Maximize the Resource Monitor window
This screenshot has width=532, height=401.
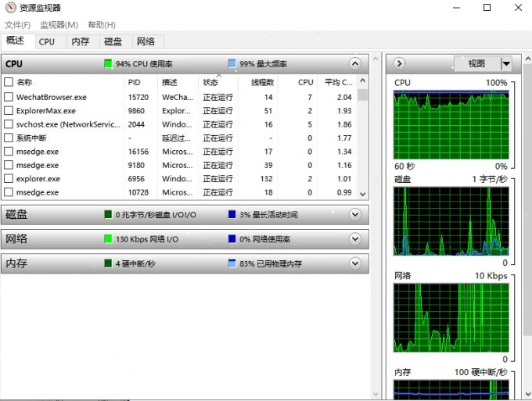pyautogui.click(x=487, y=8)
